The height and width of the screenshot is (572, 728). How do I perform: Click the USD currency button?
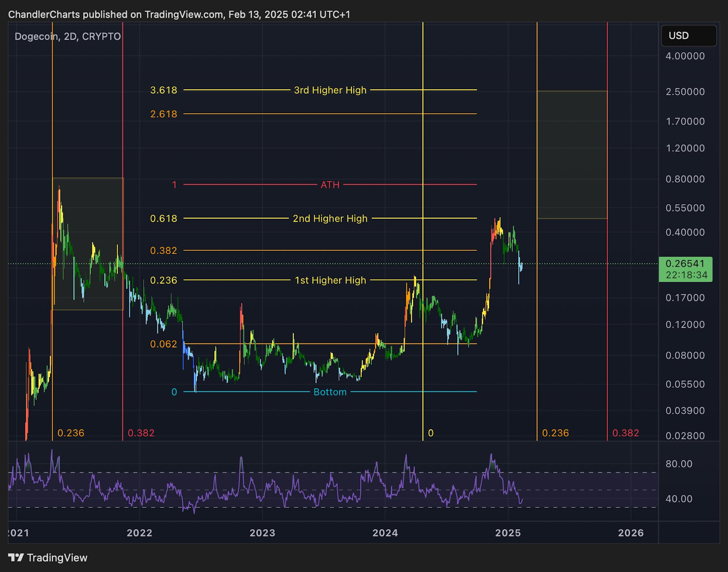(x=688, y=35)
